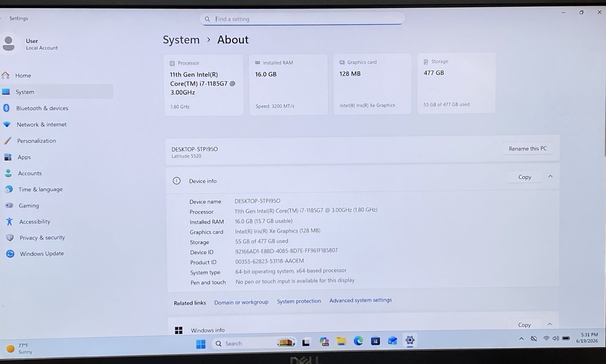Image resolution: width=606 pixels, height=364 pixels.
Task: Select the Storage summary card
Action: [456, 83]
